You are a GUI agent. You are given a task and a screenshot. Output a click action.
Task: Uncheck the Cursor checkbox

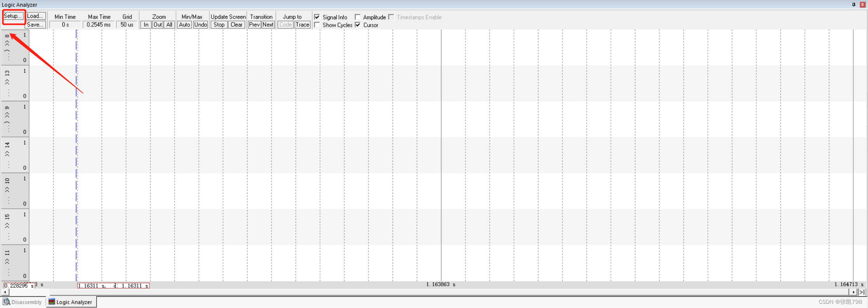click(x=358, y=25)
